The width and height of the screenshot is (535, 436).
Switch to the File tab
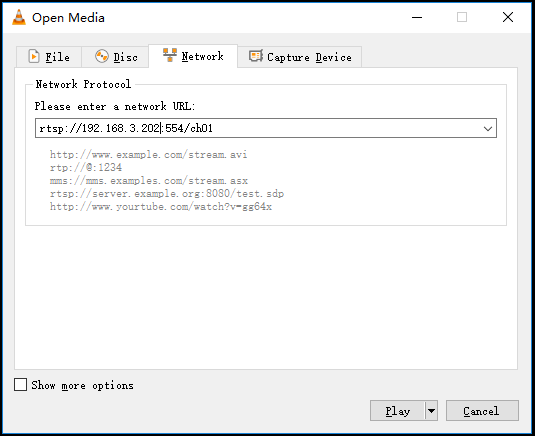[49, 57]
